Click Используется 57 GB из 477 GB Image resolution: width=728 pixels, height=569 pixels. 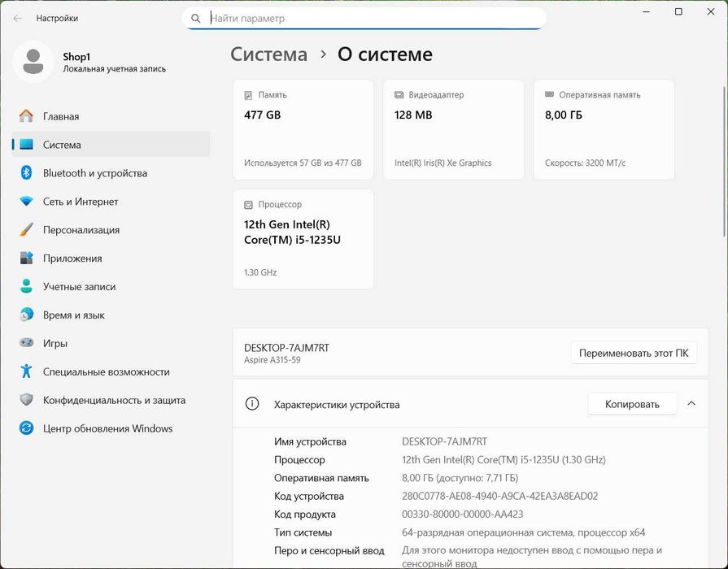pos(303,163)
